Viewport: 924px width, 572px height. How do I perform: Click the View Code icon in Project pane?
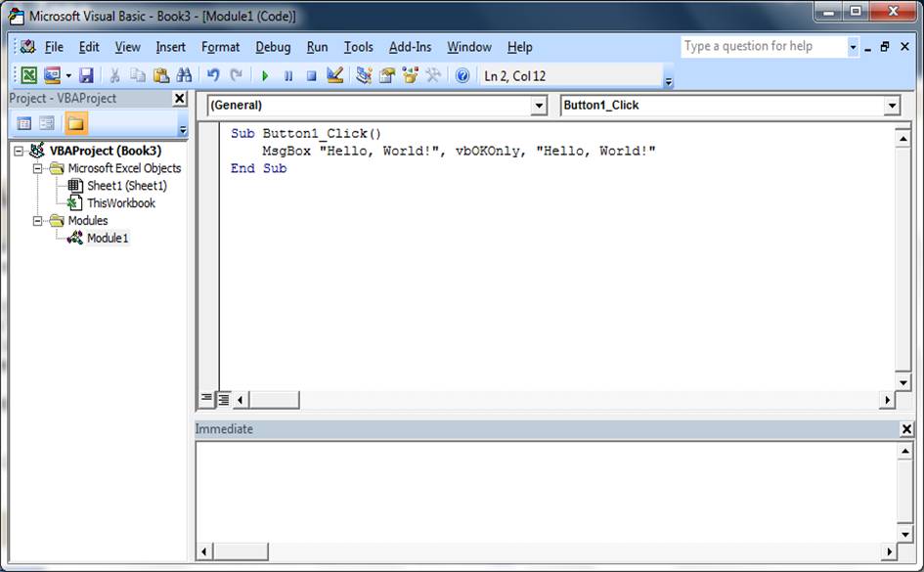[24, 124]
